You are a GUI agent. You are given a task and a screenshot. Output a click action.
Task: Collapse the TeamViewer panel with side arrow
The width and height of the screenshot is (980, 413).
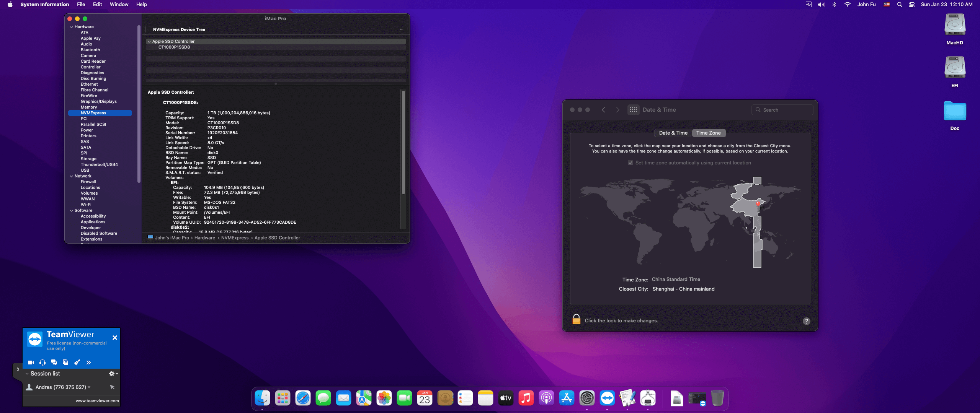pyautogui.click(x=18, y=369)
